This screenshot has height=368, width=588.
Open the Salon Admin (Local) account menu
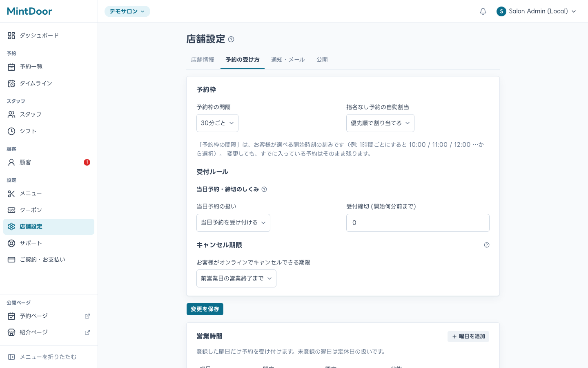[537, 11]
